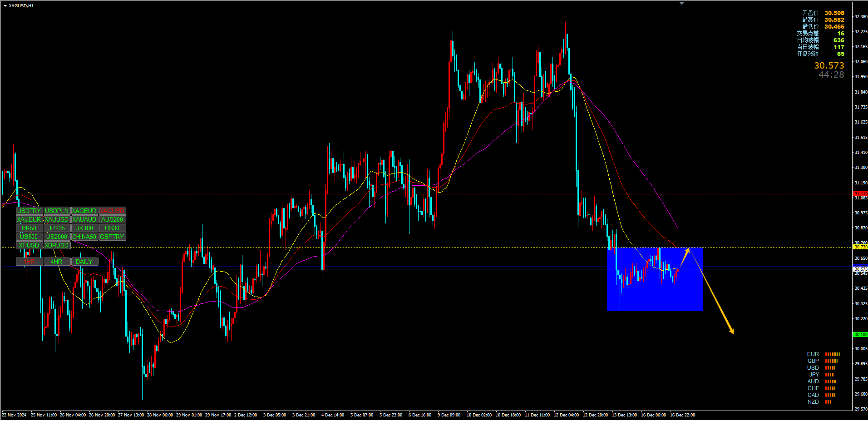Select XAUAUD symbol button
Screen dimensions: 868x421
(84, 219)
